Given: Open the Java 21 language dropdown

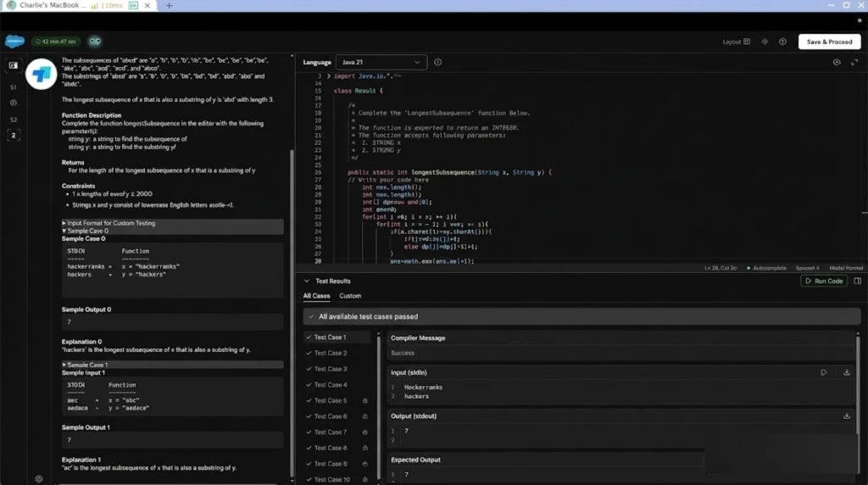Looking at the screenshot, I should 381,62.
